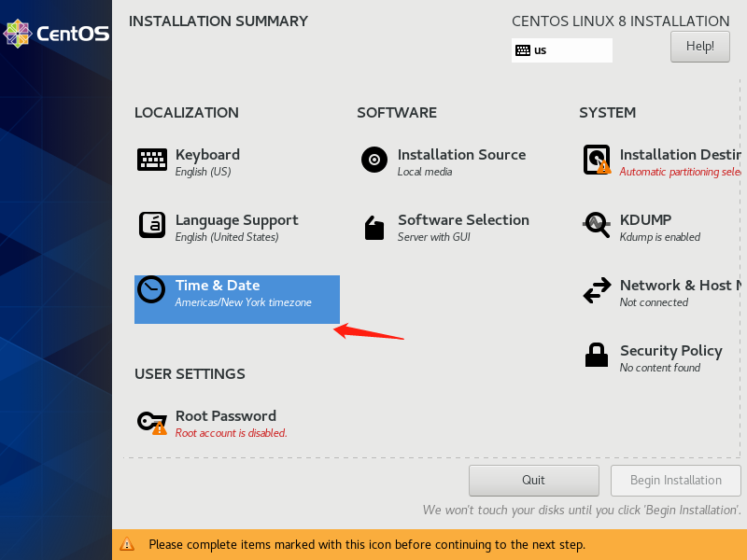This screenshot has width=747, height=560.
Task: Click the SYSTEM section heading
Action: click(608, 113)
